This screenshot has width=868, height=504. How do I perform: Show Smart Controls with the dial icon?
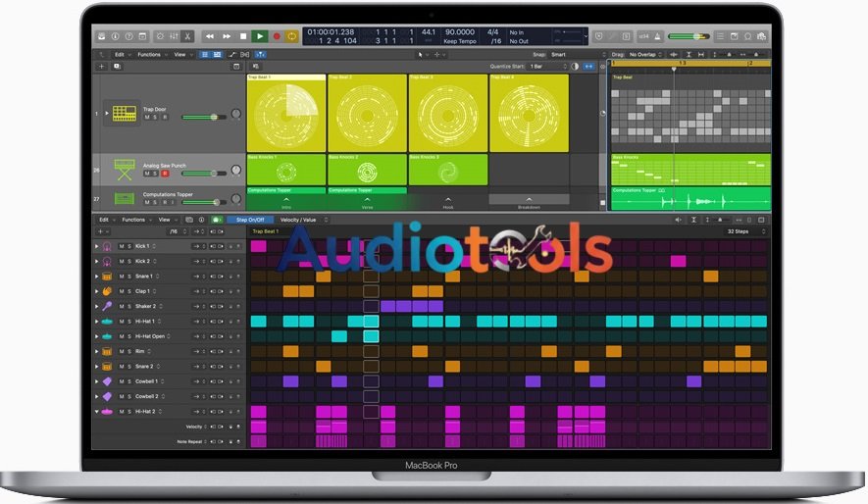161,36
